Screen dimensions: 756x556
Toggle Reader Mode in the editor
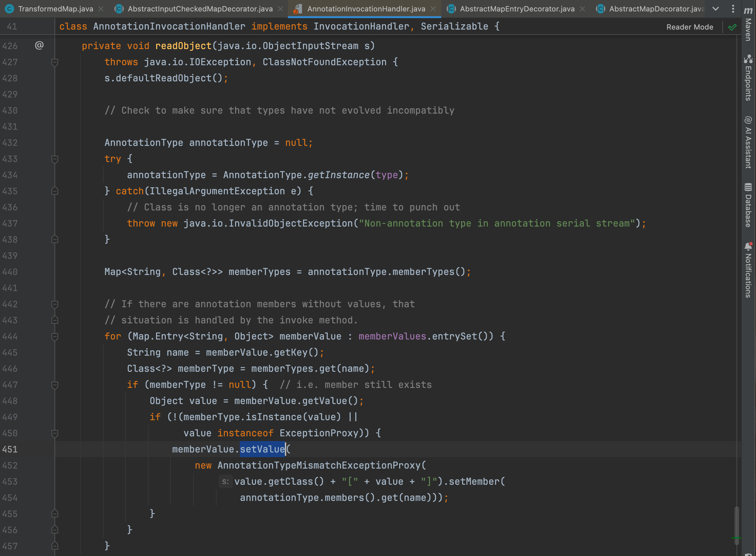pyautogui.click(x=689, y=27)
